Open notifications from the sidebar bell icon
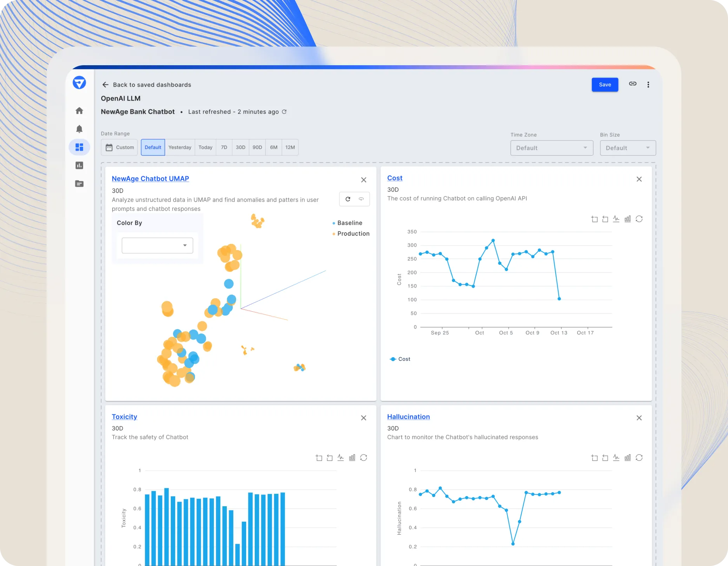Viewport: 728px width, 566px height. pyautogui.click(x=79, y=129)
